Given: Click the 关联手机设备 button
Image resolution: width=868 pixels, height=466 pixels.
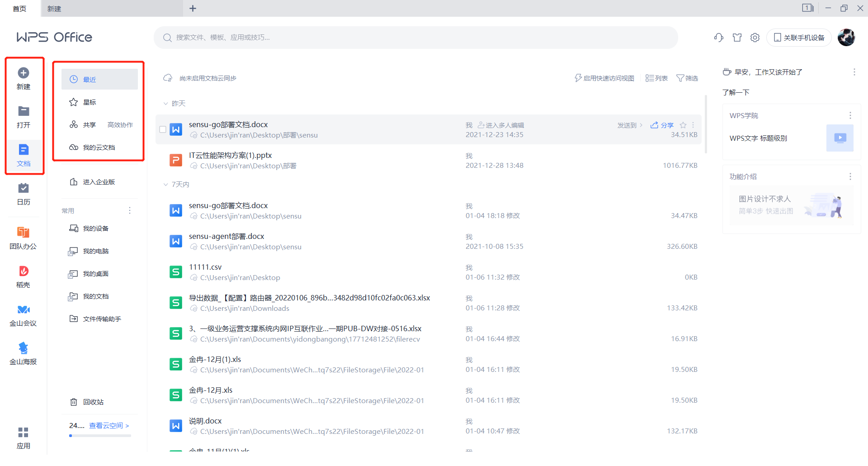Looking at the screenshot, I should pyautogui.click(x=799, y=38).
